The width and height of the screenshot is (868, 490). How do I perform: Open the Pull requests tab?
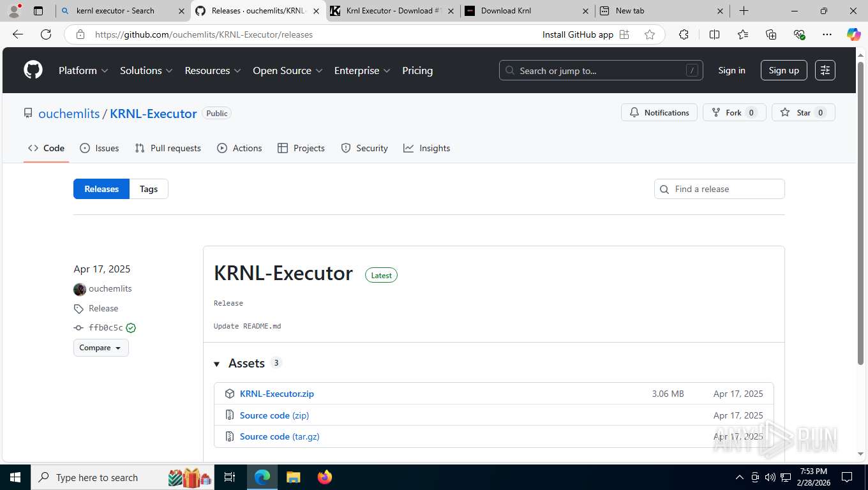pyautogui.click(x=168, y=148)
